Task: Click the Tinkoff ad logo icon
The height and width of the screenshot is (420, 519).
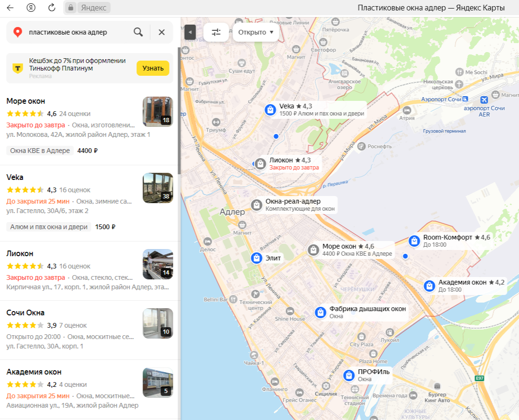Action: pyautogui.click(x=18, y=68)
